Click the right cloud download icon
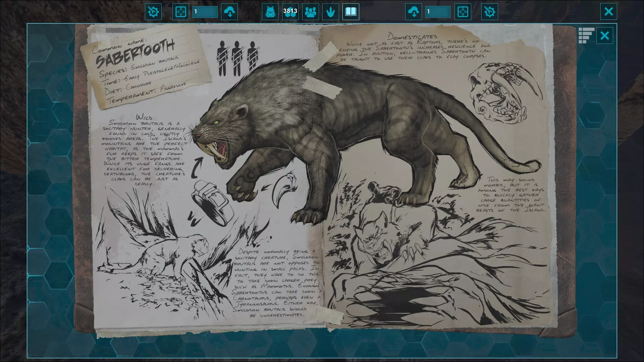Image resolution: width=644 pixels, height=362 pixels. point(413,12)
